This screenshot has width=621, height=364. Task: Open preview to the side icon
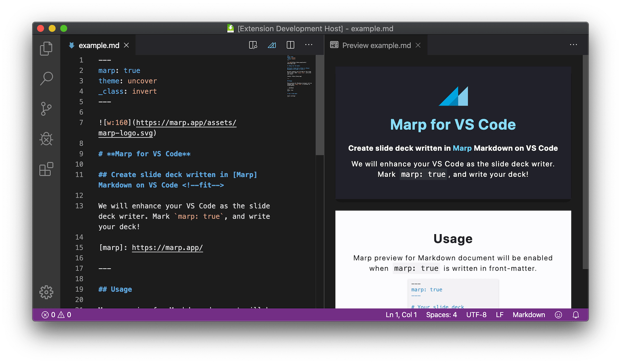click(253, 45)
